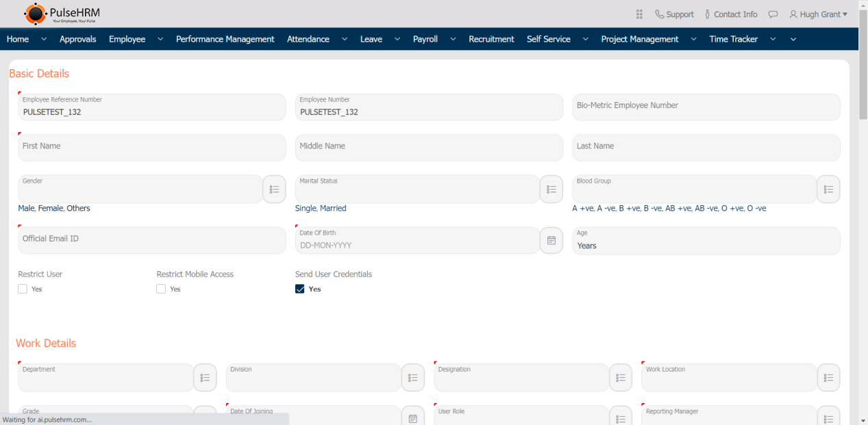Click the Department list picker icon

[x=205, y=378]
